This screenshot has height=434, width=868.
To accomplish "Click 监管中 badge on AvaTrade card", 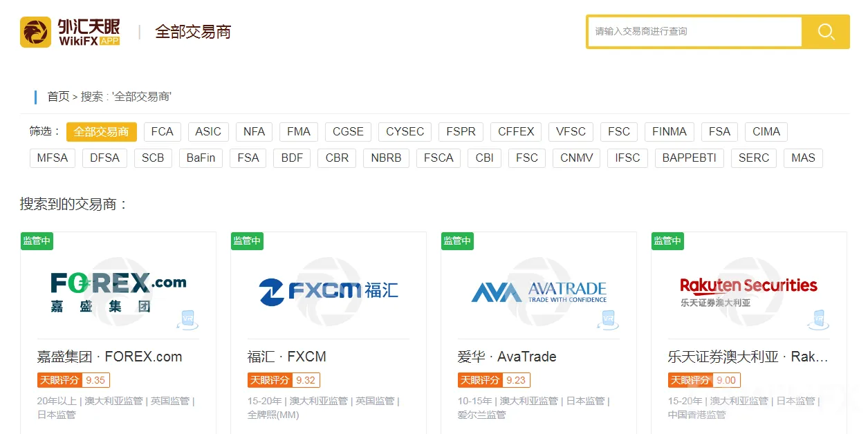I will pyautogui.click(x=457, y=240).
